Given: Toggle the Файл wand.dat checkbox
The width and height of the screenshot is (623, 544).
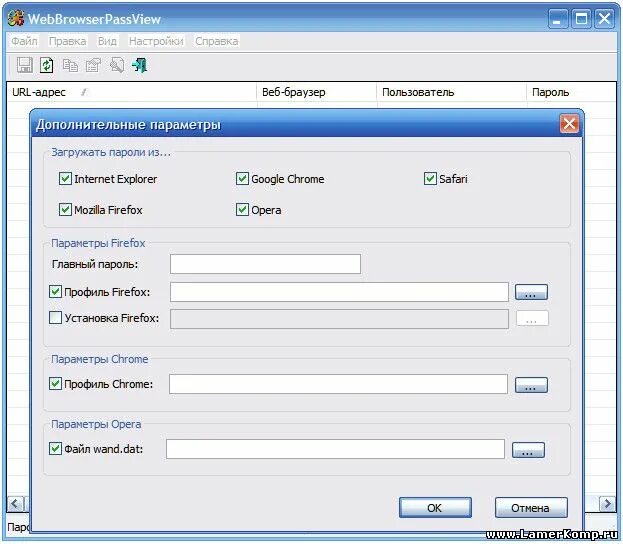Looking at the screenshot, I should tap(55, 449).
